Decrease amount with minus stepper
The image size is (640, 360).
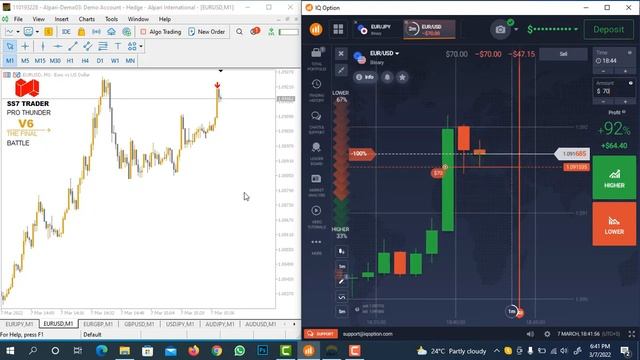(x=603, y=101)
